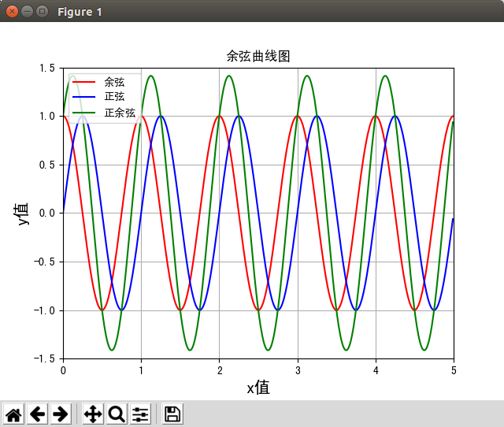
Task: Click the x-axis tick label 1
Action: pos(141,371)
